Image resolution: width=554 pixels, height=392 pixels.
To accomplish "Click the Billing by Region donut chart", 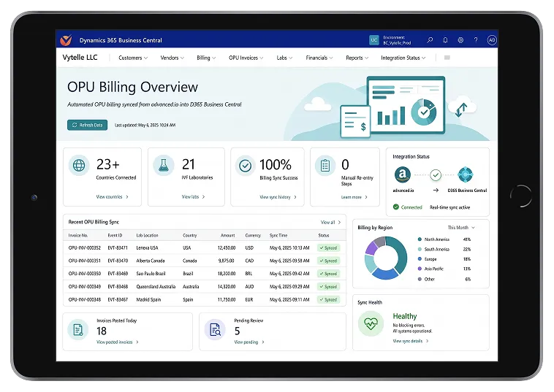I will (385, 258).
